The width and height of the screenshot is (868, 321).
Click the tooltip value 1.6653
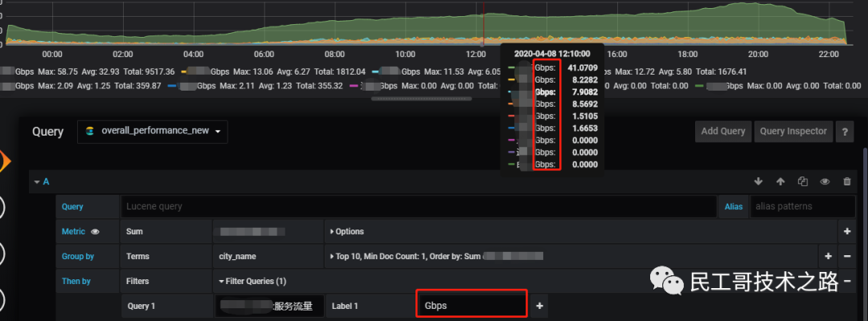[583, 128]
